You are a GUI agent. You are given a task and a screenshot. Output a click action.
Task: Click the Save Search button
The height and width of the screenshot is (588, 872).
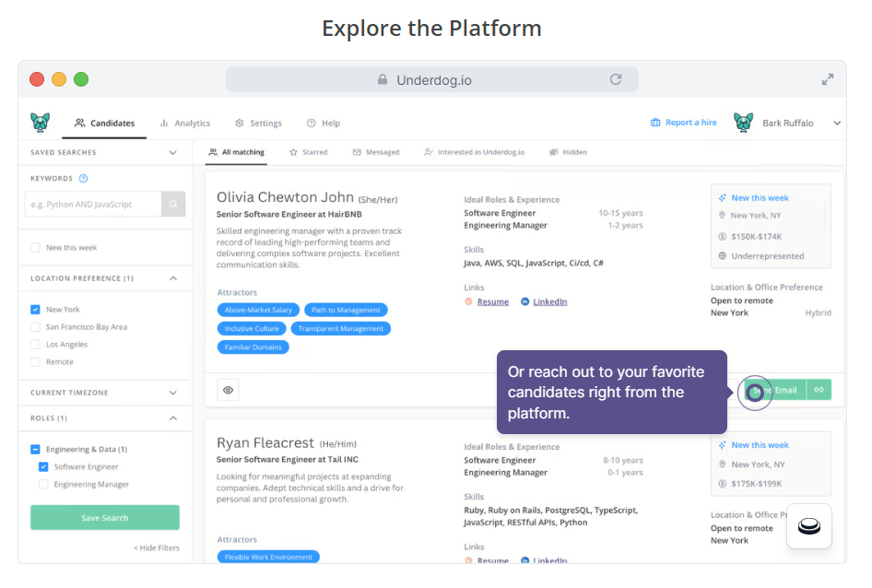point(104,517)
